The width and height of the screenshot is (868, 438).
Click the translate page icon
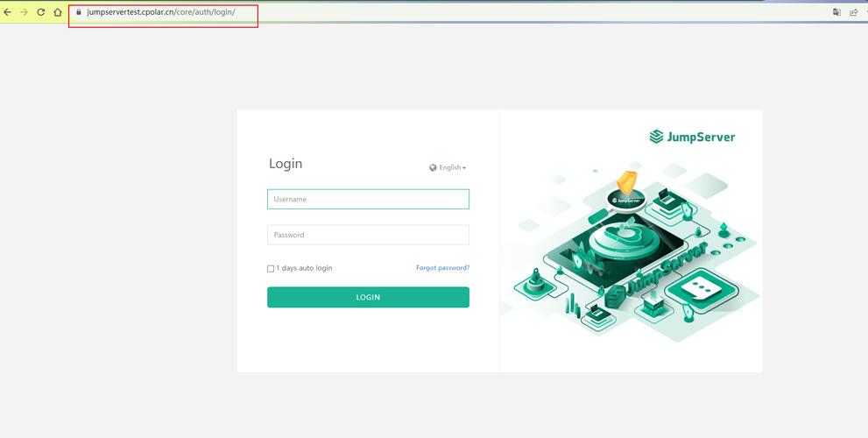tap(837, 12)
